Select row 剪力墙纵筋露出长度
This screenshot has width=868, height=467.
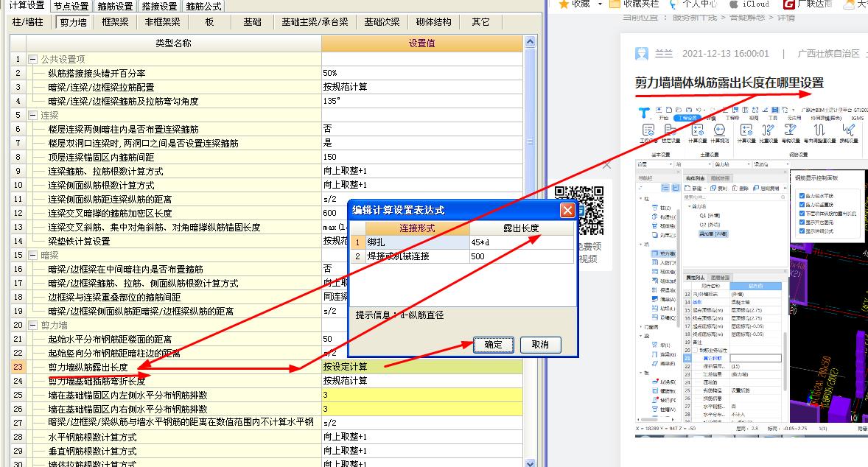coord(173,368)
